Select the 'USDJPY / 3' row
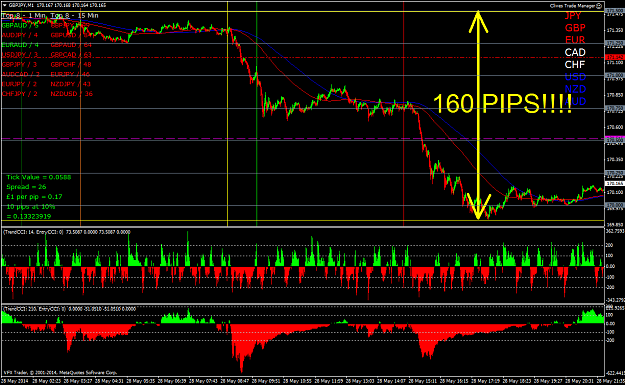This screenshot has height=385, width=625. click(x=20, y=55)
